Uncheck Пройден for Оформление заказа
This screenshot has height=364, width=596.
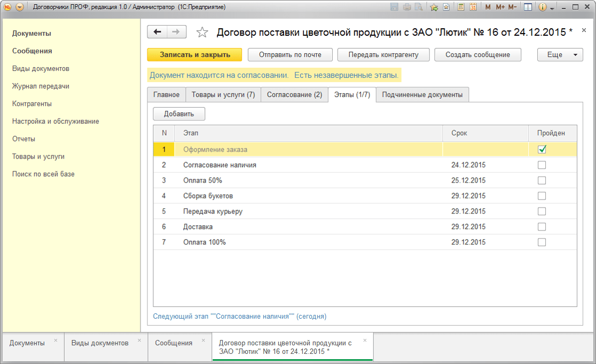pyautogui.click(x=542, y=150)
